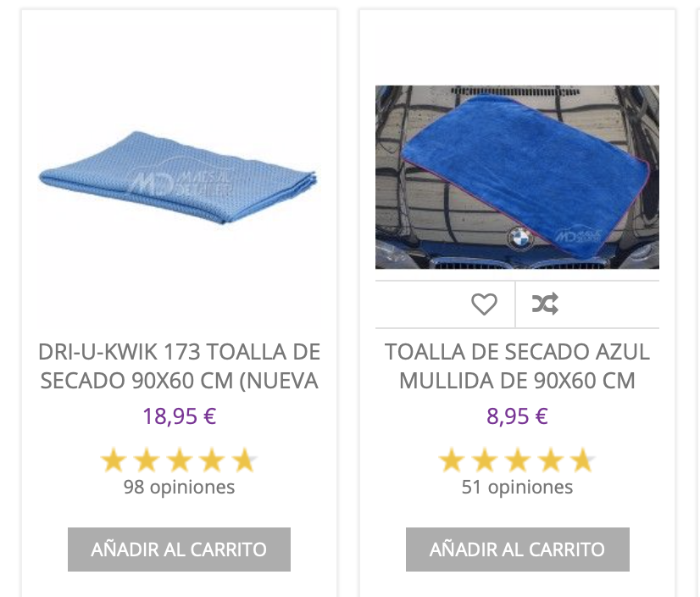Open Dri-U-Kwik 173 product title link
700x597 pixels.
pos(179,366)
